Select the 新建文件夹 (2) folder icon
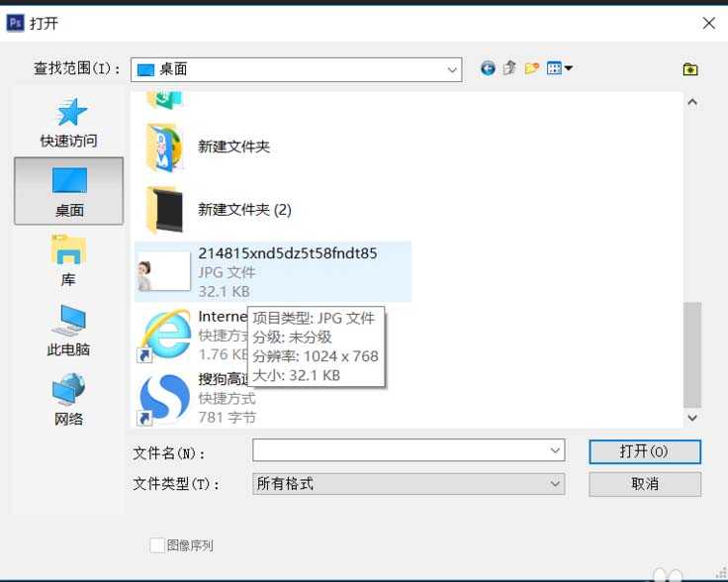The image size is (728, 582). click(164, 210)
